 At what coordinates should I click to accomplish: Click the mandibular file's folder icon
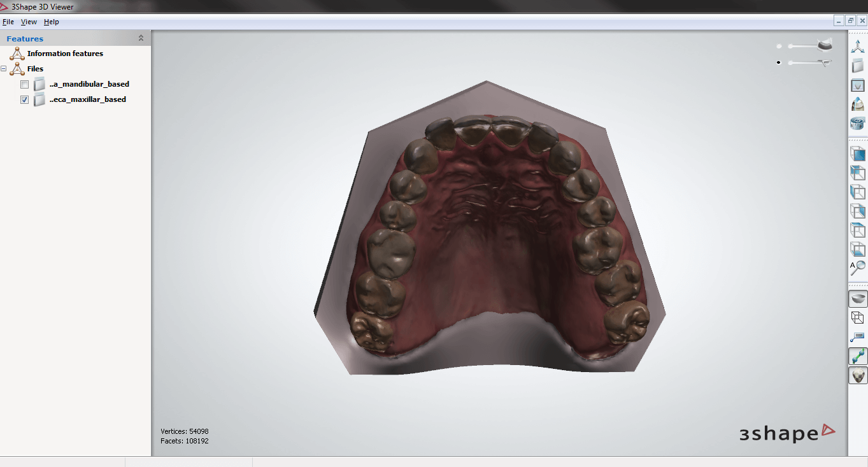39,84
